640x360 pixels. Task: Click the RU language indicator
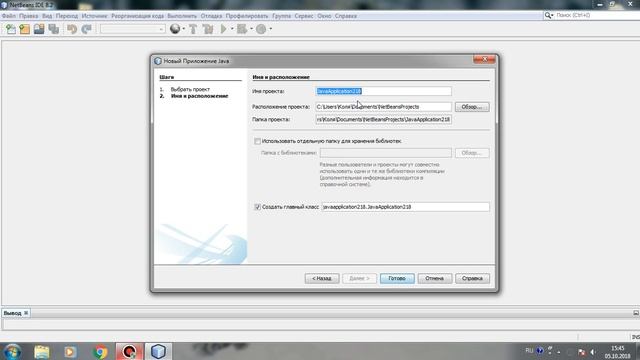[x=529, y=351]
